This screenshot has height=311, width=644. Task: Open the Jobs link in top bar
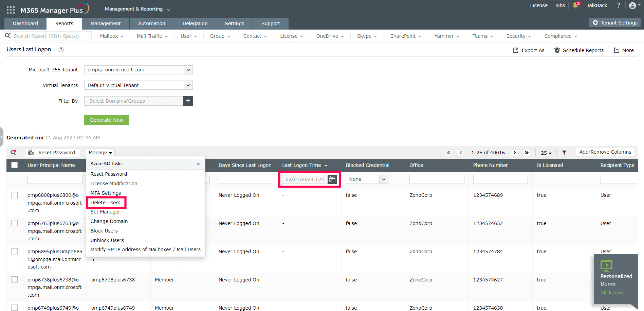point(560,5)
